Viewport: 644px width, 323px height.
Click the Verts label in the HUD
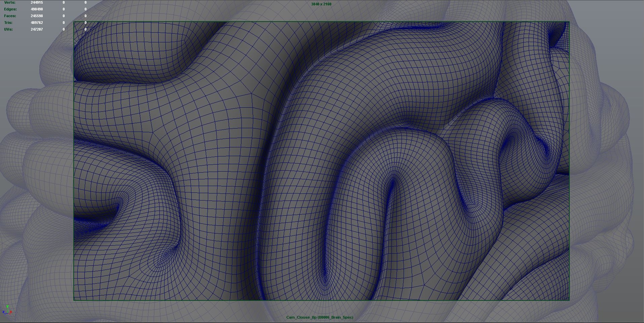click(10, 2)
